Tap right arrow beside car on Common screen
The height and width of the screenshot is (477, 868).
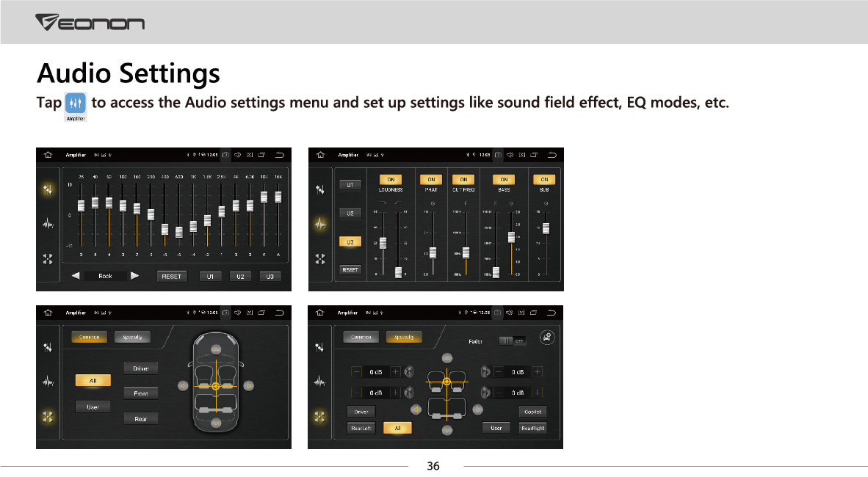[248, 386]
